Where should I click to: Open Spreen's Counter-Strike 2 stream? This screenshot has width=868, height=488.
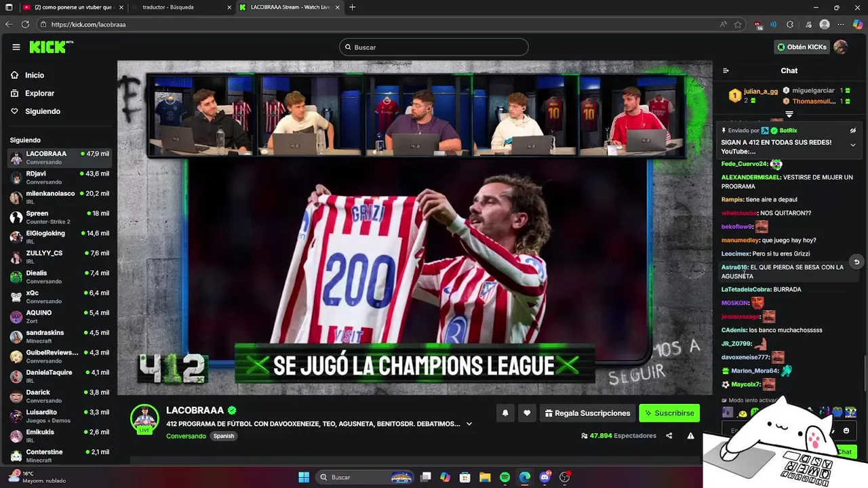point(59,217)
